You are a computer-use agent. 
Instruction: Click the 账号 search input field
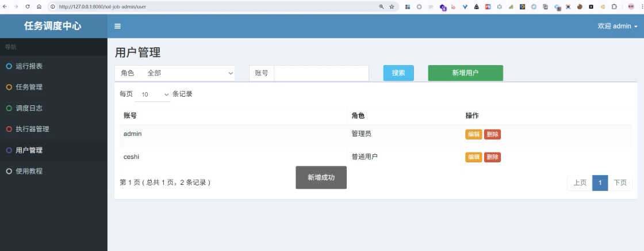(x=321, y=73)
